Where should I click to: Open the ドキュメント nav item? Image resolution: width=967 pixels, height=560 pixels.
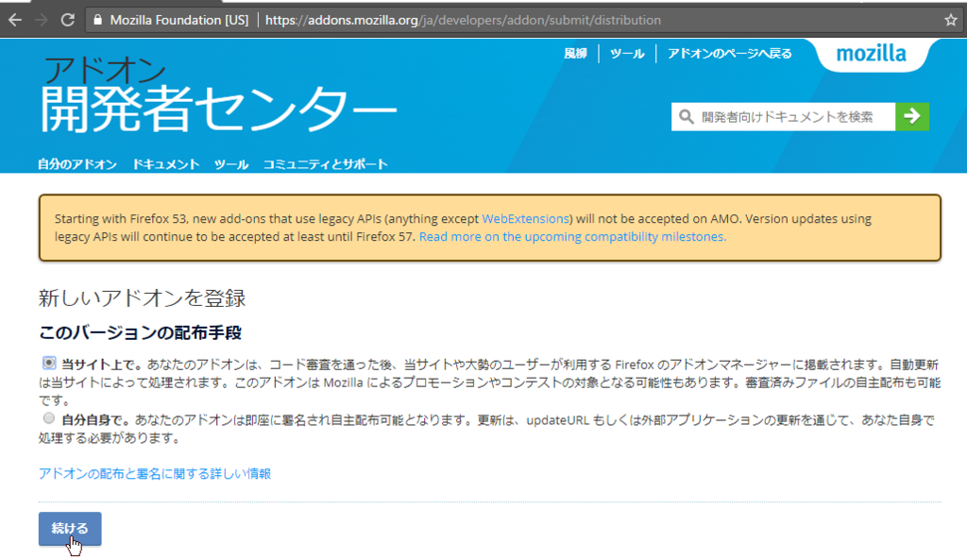(166, 164)
